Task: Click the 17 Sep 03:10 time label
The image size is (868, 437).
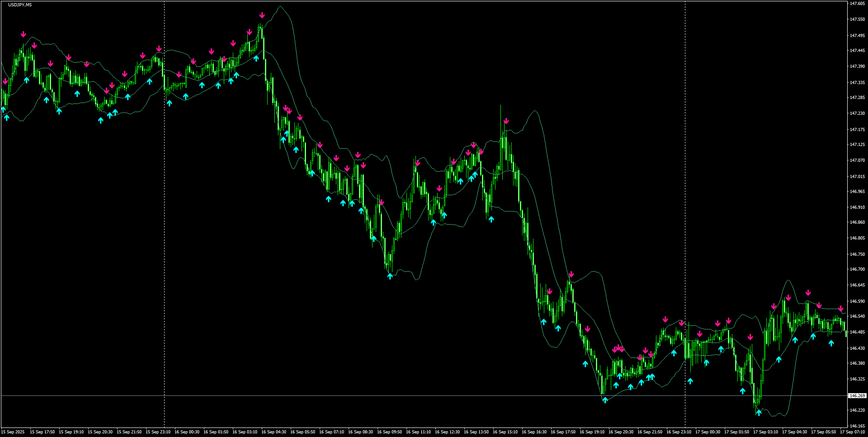Action: point(765,432)
